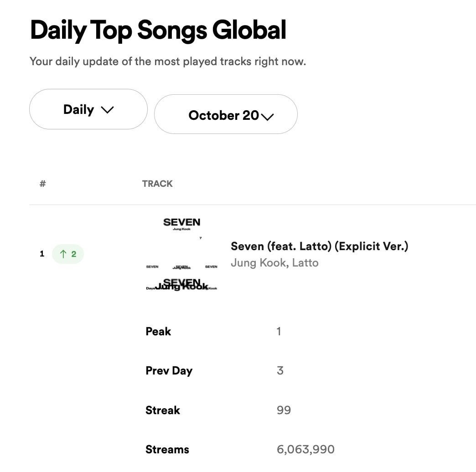
Task: Select the rank number 1 entry
Action: [42, 254]
